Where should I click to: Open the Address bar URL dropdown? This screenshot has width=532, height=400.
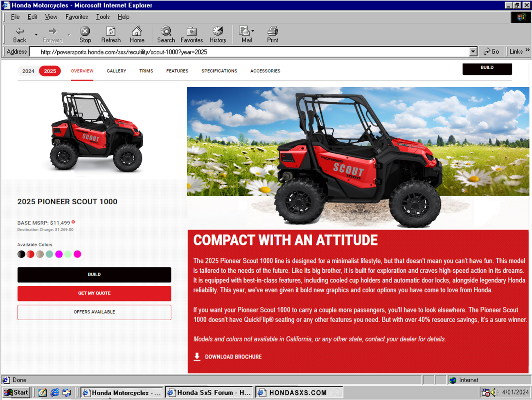(473, 52)
